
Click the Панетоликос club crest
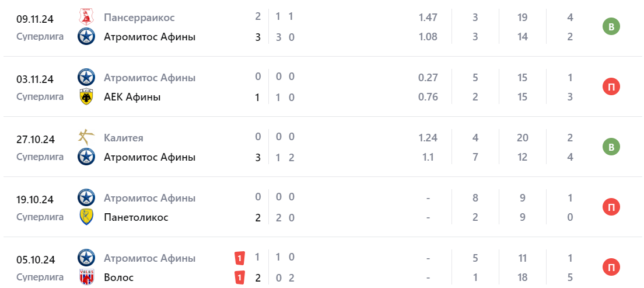coord(86,217)
